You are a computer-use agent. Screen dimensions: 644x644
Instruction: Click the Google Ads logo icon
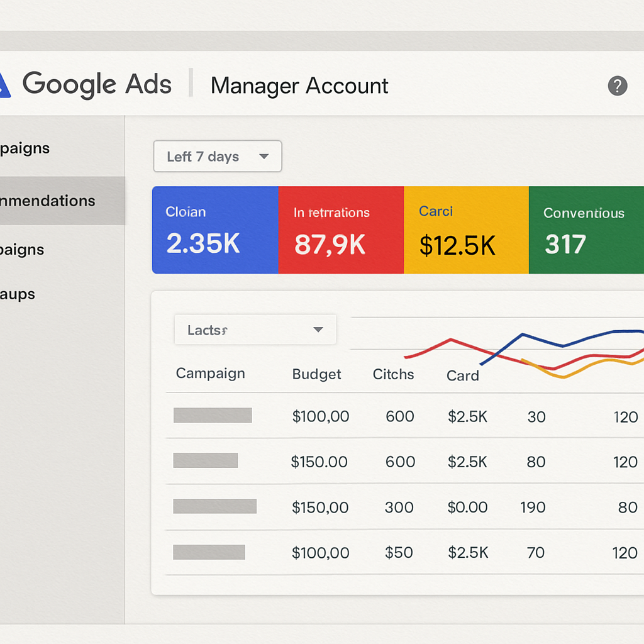pyautogui.click(x=5, y=86)
